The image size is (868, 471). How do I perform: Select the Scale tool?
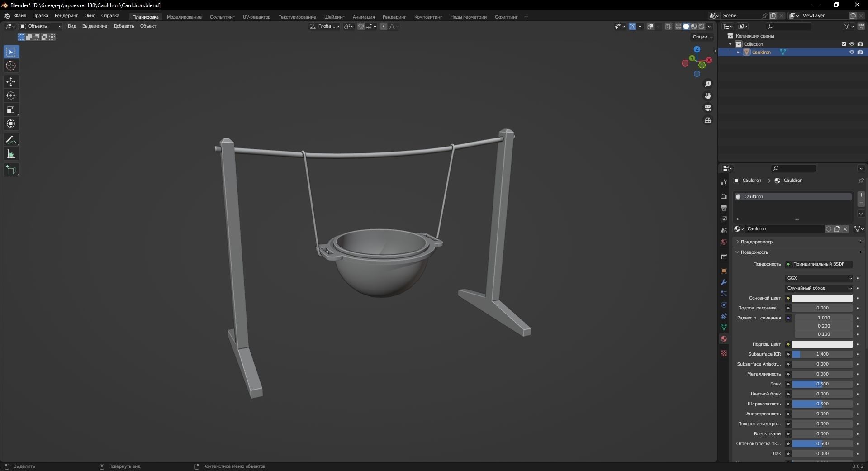tap(11, 110)
